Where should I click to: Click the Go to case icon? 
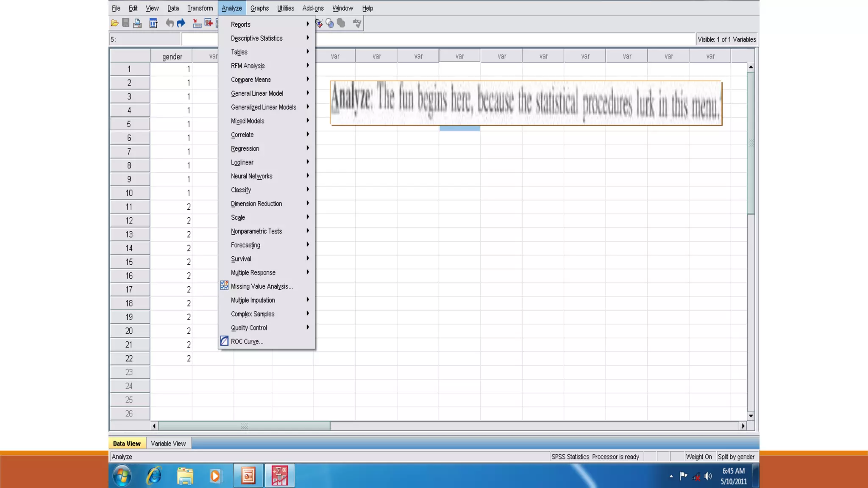pos(197,23)
